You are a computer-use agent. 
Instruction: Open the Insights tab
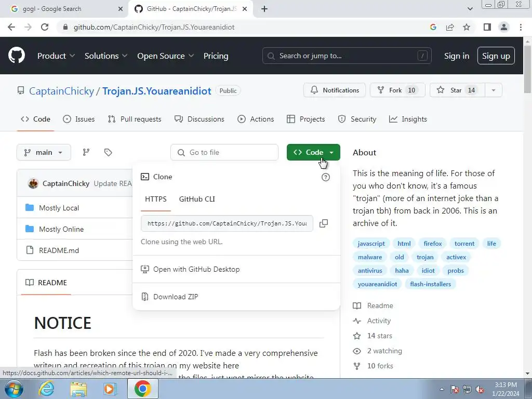(x=408, y=119)
